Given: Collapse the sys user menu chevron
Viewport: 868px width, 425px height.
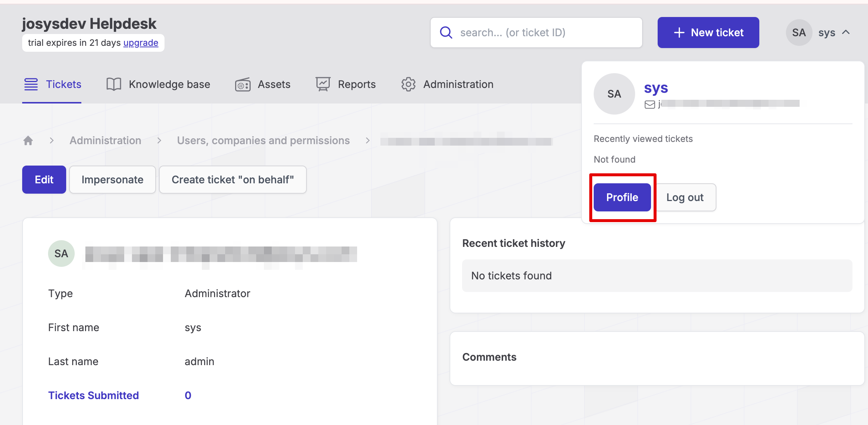Looking at the screenshot, I should coord(846,33).
